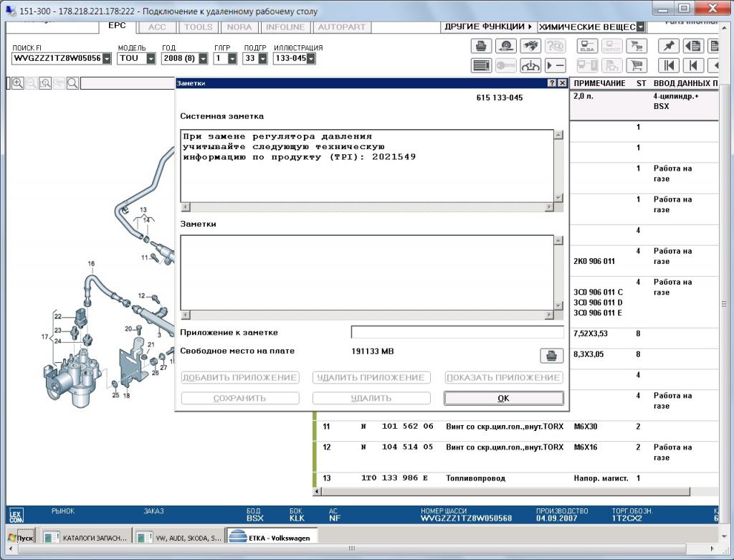This screenshot has width=734, height=560.
Task: Click the LEX CON logo icon
Action: coord(16,515)
